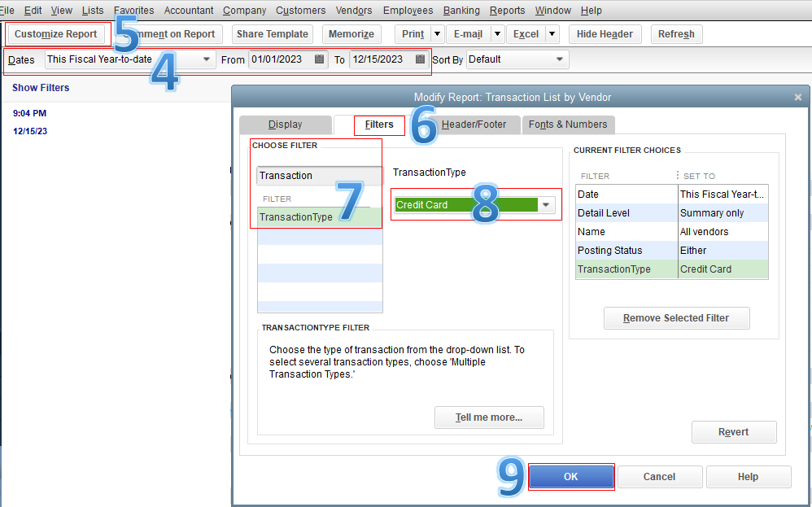Click the FILTER column header in current choices
The height and width of the screenshot is (507, 812).
pos(595,176)
